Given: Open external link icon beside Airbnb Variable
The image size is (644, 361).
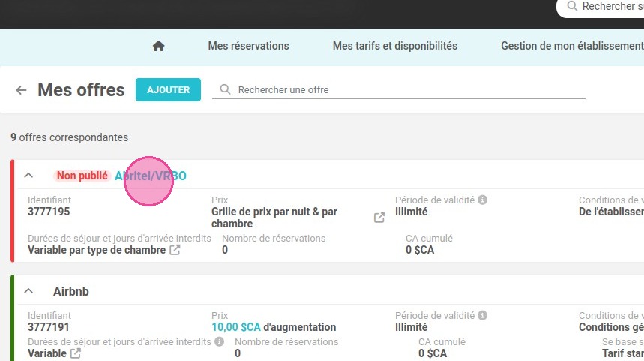Looking at the screenshot, I should 76,353.
